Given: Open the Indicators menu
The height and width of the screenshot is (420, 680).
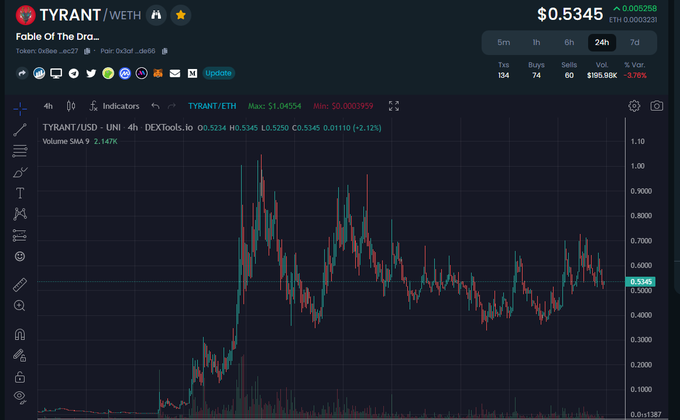Looking at the screenshot, I should coord(114,106).
